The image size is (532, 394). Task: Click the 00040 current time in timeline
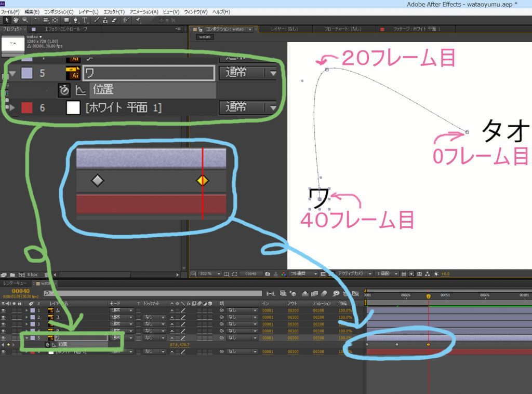click(21, 291)
